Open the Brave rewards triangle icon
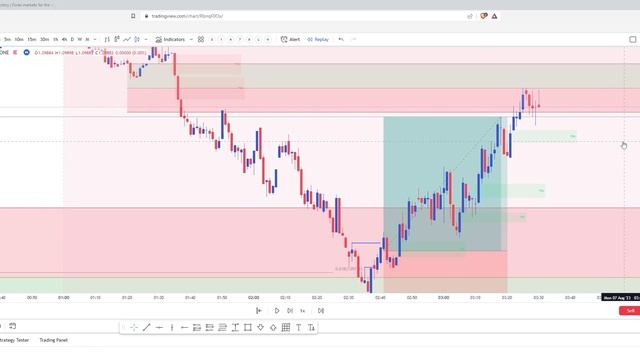640x360 pixels. tap(494, 16)
